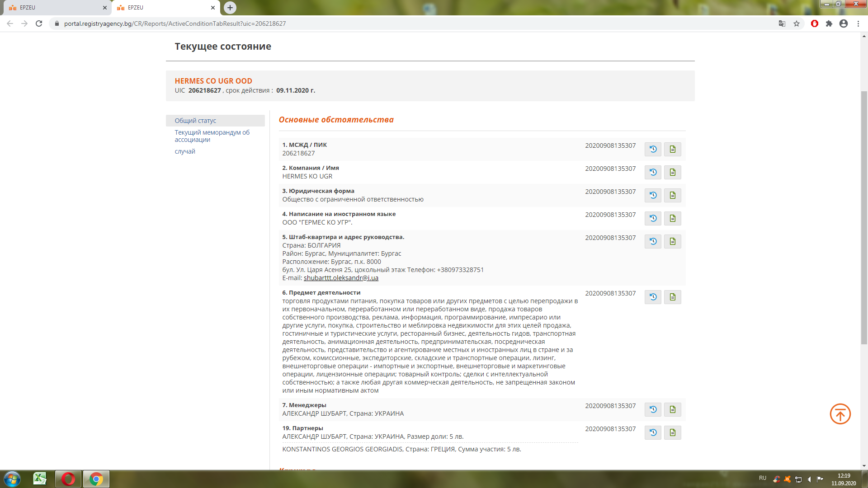Open document for Предмет деятельности row

click(672, 297)
